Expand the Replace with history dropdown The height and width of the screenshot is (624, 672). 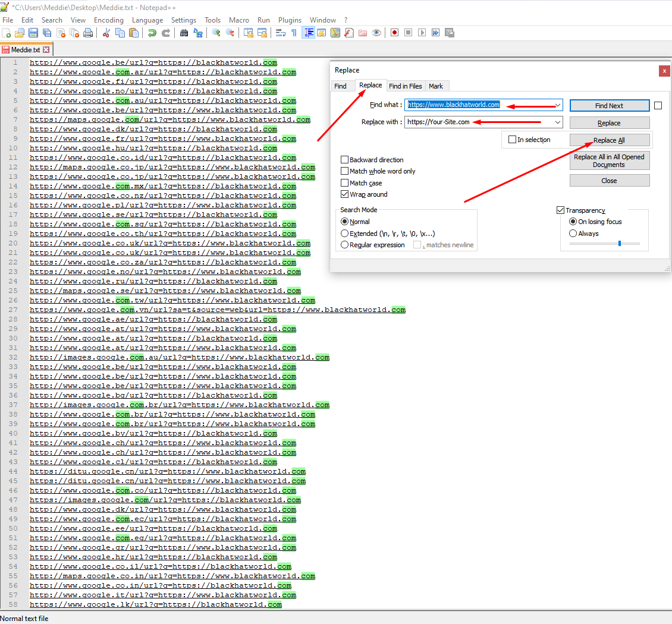pos(558,122)
